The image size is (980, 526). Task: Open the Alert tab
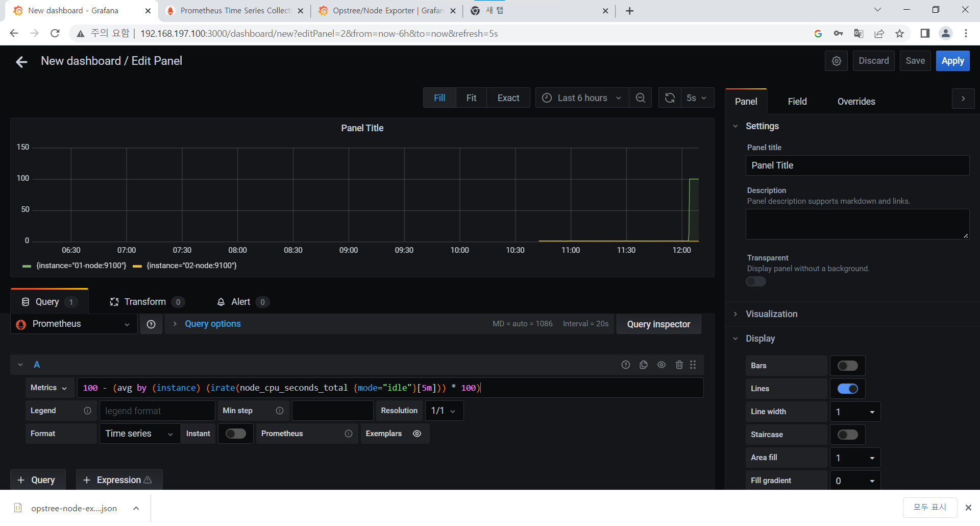pyautogui.click(x=243, y=302)
